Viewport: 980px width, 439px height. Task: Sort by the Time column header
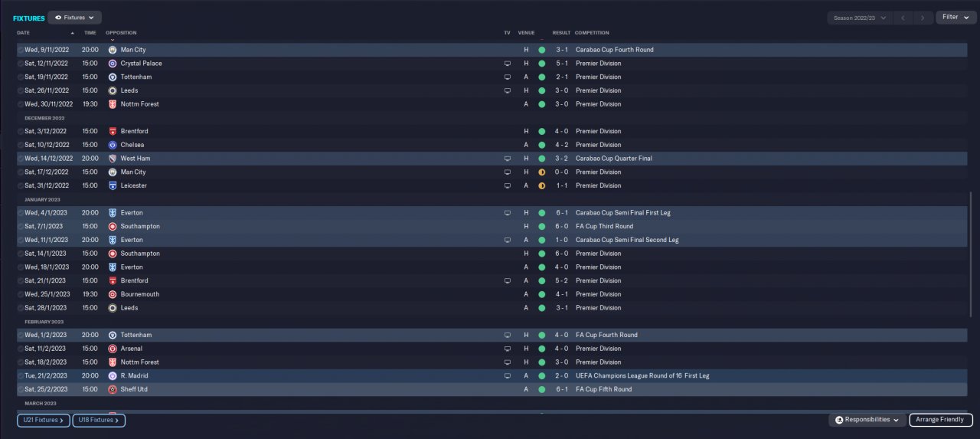pos(90,33)
